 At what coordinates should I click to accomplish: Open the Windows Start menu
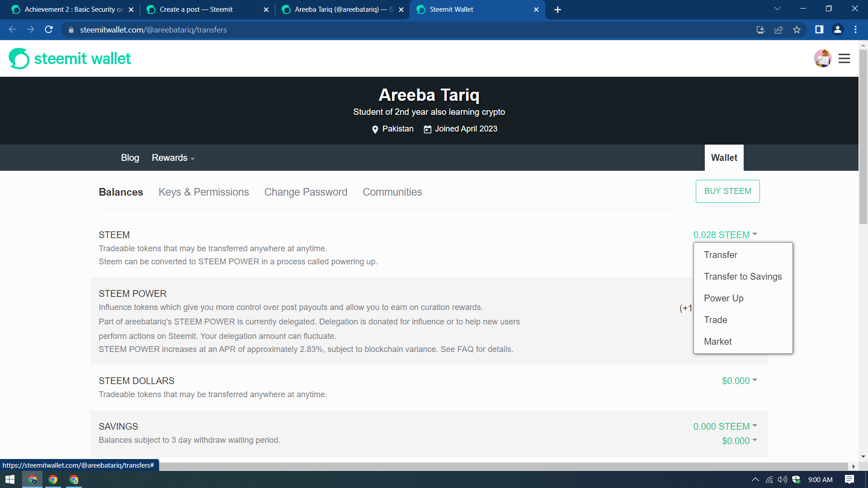10,479
